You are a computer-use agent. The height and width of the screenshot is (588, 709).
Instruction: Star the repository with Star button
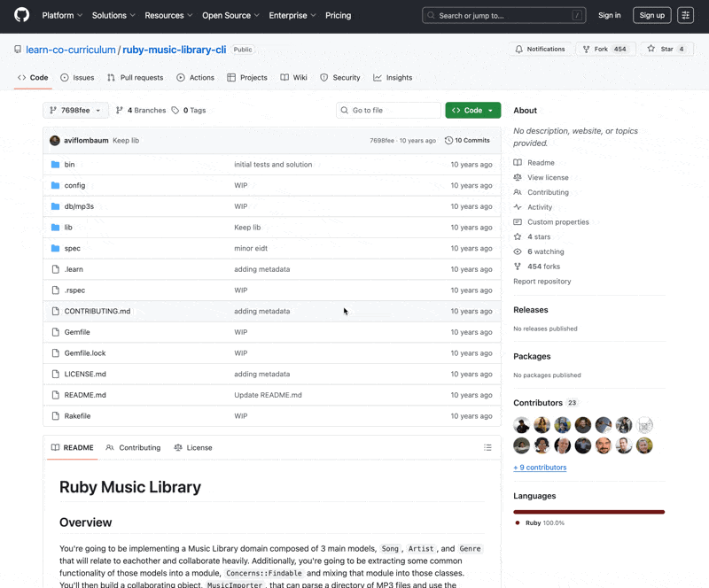[x=667, y=49]
